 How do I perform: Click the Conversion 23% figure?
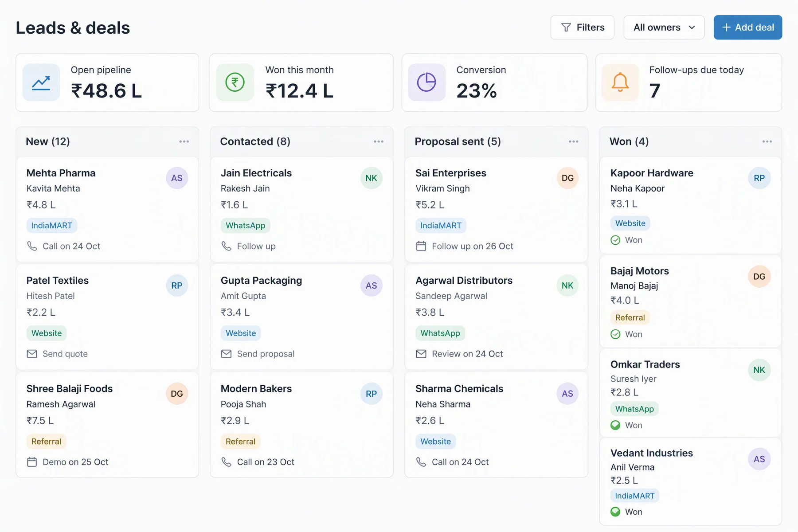click(477, 91)
